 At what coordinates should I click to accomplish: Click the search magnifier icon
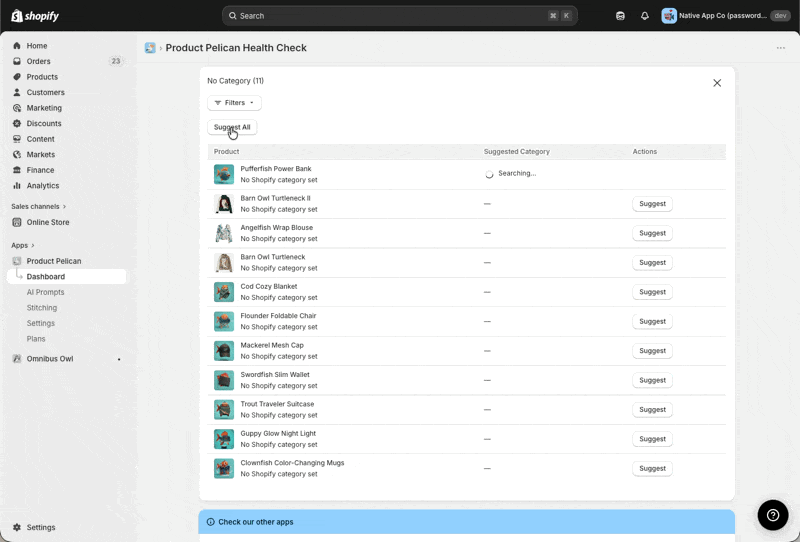click(x=233, y=16)
